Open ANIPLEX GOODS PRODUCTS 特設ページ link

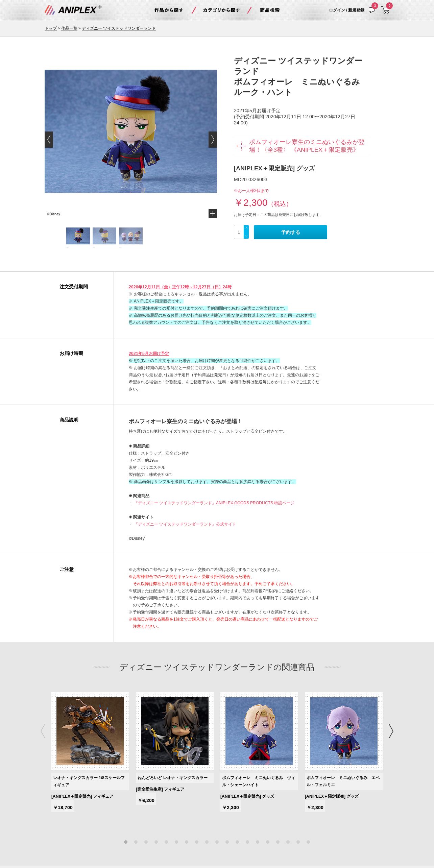tap(215, 503)
